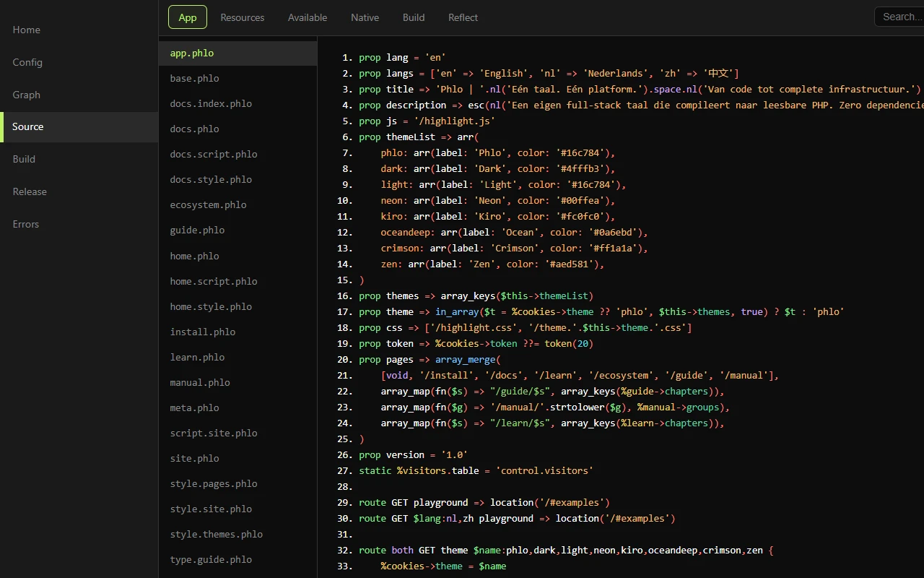
Task: Open the site.phlo file
Action: coord(237,459)
